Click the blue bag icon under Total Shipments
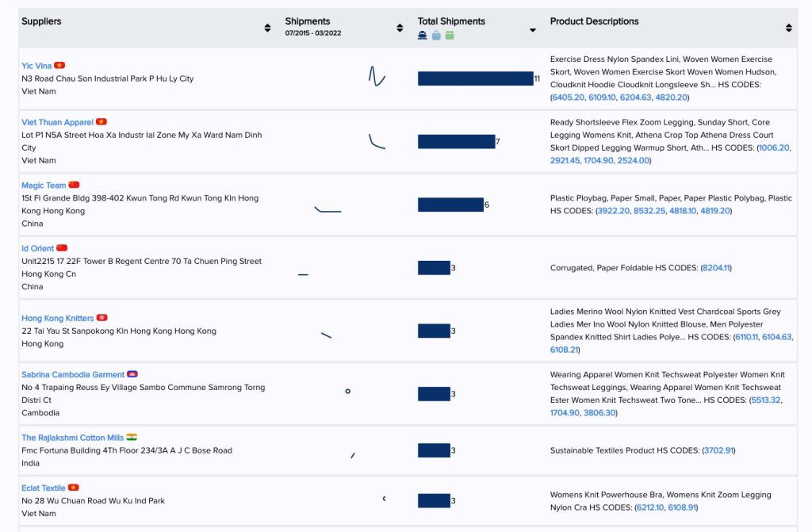The image size is (812, 532). point(436,35)
